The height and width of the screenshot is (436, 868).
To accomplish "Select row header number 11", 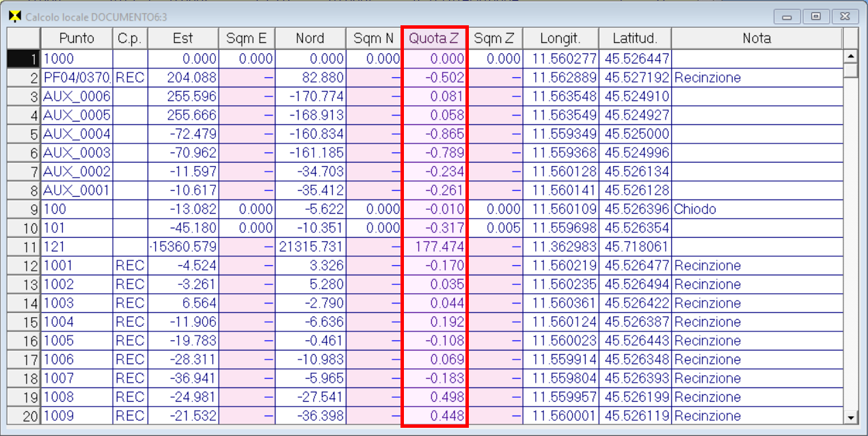I will tap(24, 247).
